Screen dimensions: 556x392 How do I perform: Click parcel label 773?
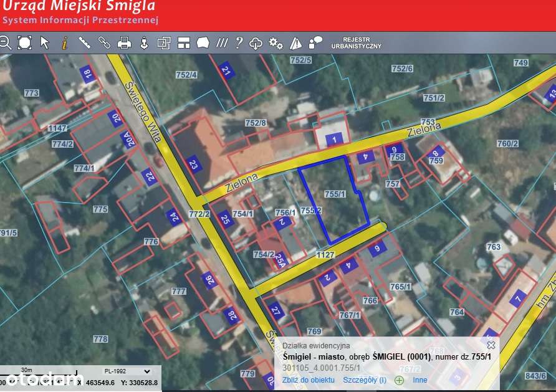coord(32,93)
